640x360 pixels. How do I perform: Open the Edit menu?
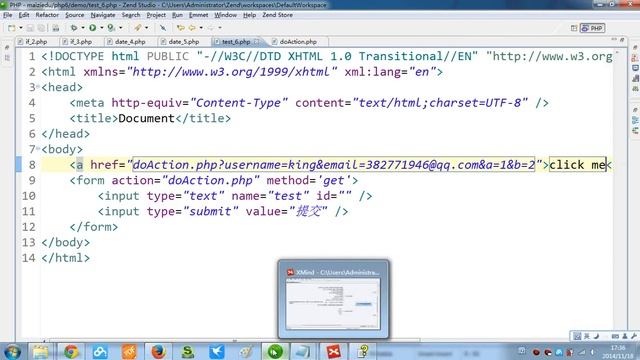(x=24, y=15)
